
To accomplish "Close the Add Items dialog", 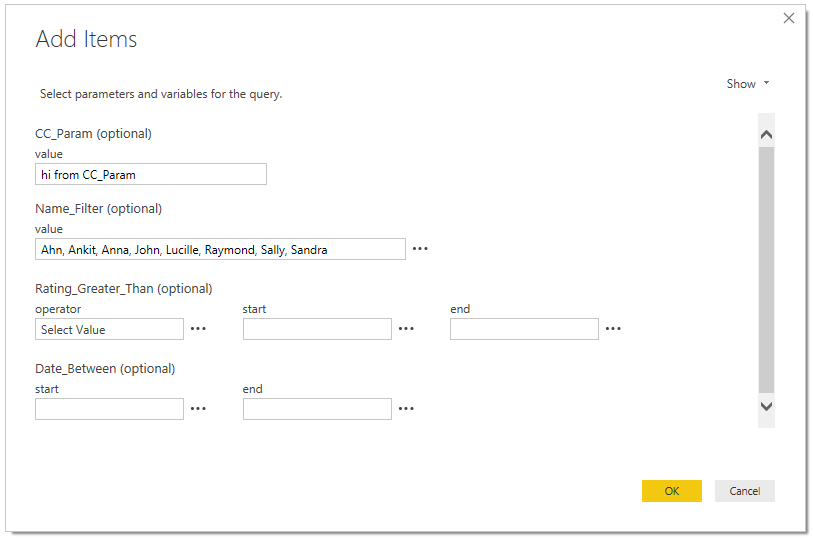I will pos(789,18).
